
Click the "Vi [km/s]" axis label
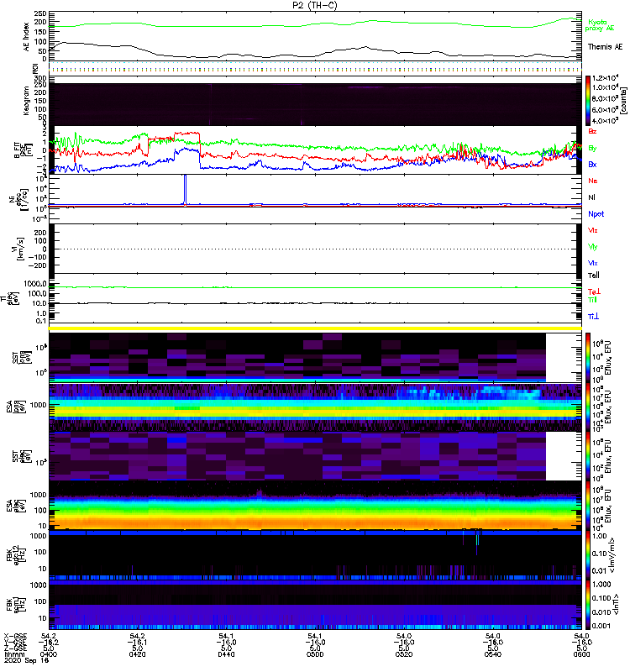click(19, 249)
